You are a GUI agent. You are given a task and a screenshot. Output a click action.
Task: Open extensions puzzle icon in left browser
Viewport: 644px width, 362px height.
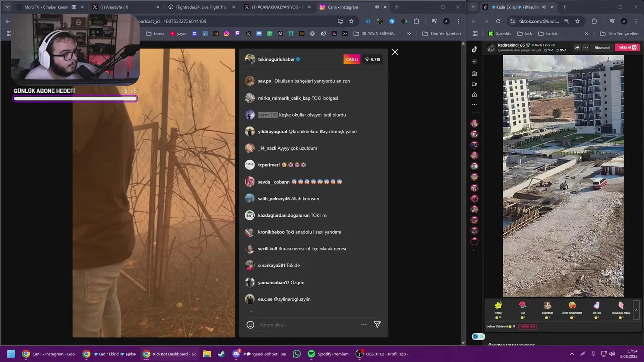(x=417, y=21)
